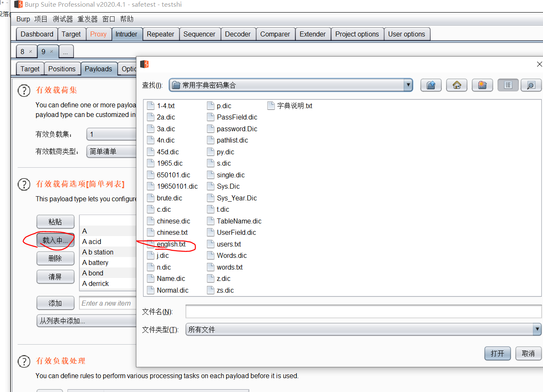Screen dimensions: 543x392
Task: Add a new Intruder tab with ...
Action: coord(65,52)
